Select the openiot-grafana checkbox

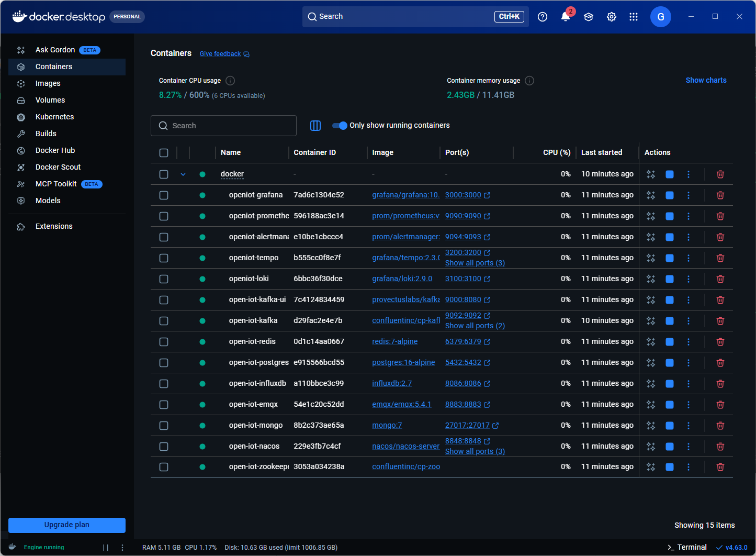(164, 195)
